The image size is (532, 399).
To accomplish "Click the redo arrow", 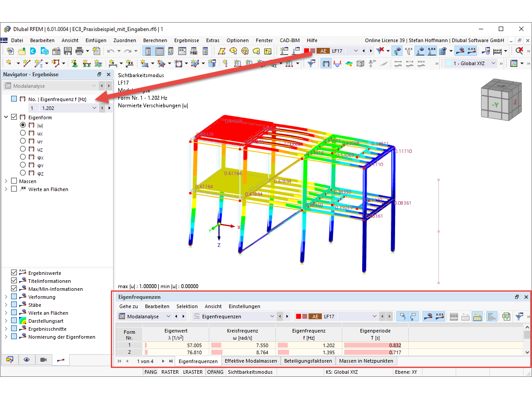I will point(128,51).
